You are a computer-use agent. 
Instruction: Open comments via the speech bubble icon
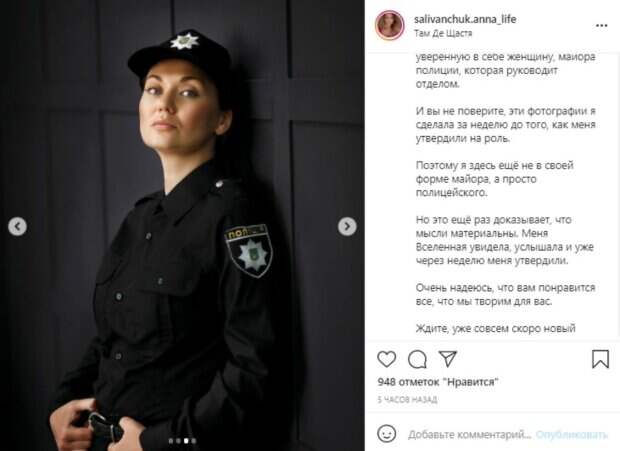click(417, 359)
